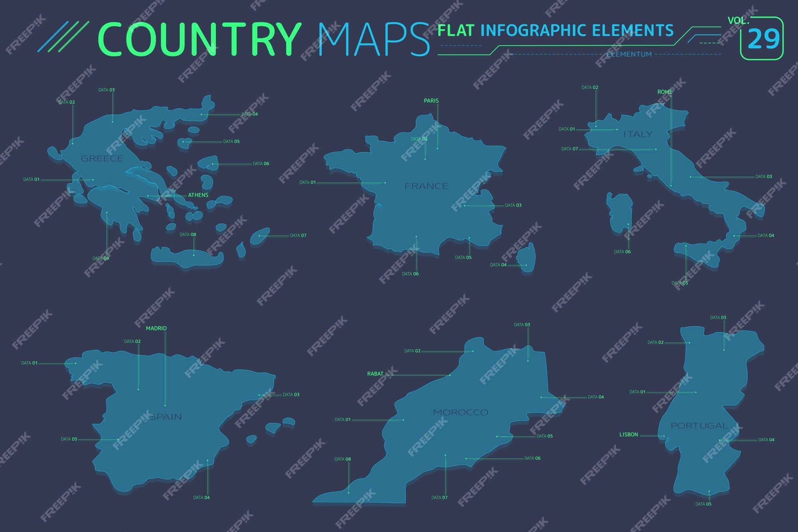Click Greece's DATA 07 callout label
This screenshot has height=532, width=798.
[298, 235]
